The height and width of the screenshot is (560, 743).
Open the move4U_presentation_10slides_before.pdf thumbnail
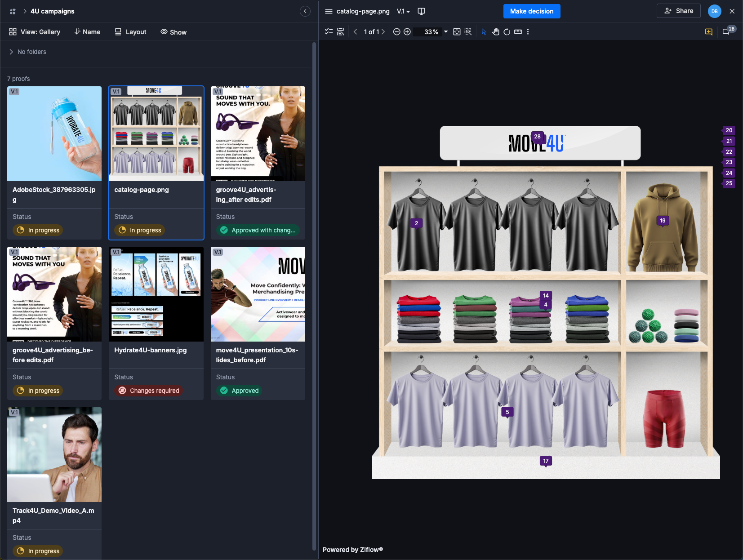pos(258,294)
